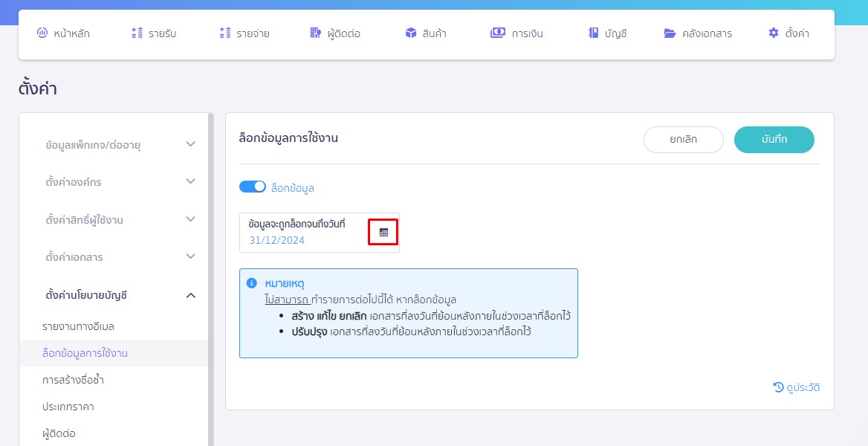868x446 pixels.
Task: Open the ดูประวัติ history link
Action: coord(796,387)
